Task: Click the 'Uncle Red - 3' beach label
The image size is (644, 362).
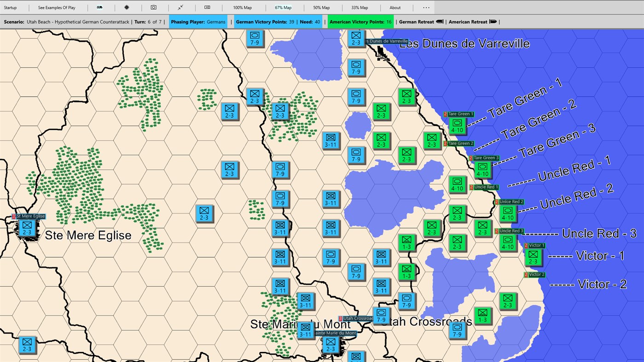Action: (599, 234)
